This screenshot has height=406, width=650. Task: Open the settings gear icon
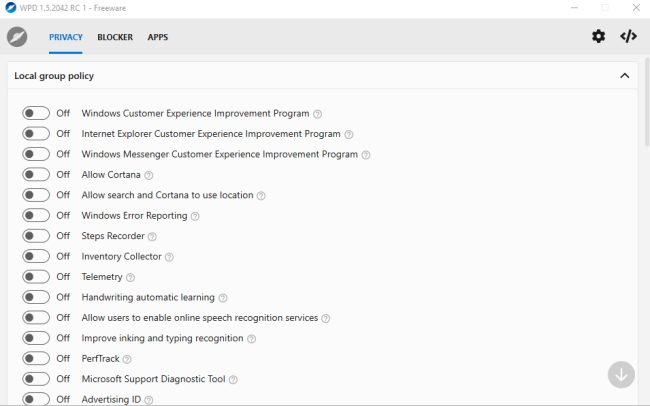[x=598, y=37]
